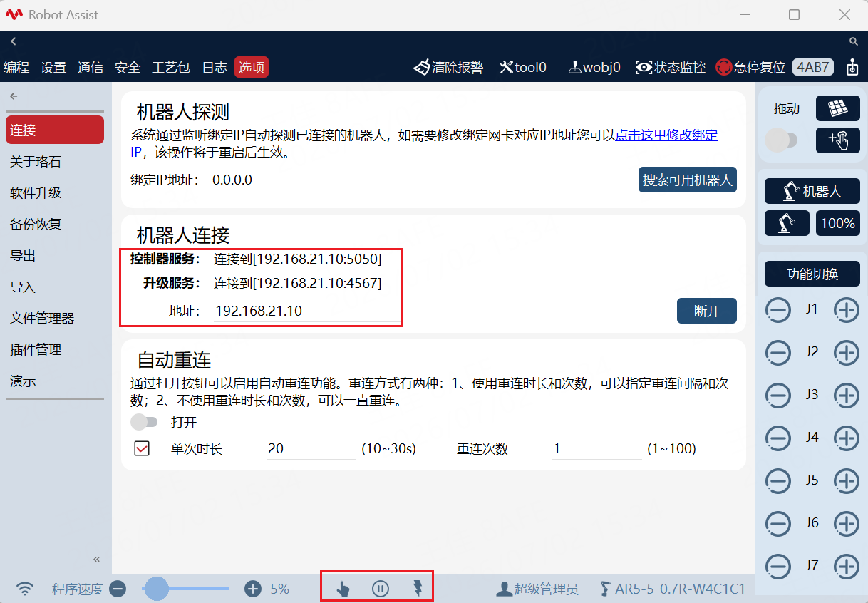Enable the auto reconnect 打开 switch
Image resolution: width=868 pixels, height=603 pixels.
144,422
